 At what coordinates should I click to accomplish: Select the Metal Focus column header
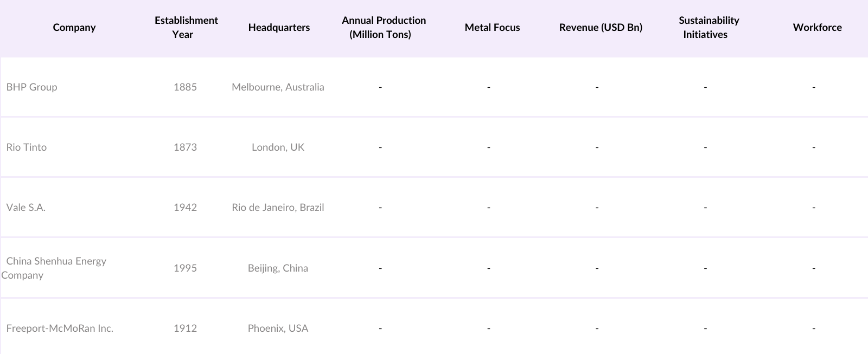492,28
